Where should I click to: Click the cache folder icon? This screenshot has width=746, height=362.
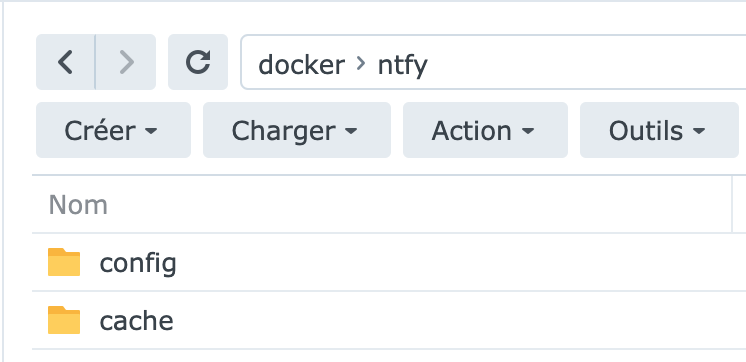64,320
